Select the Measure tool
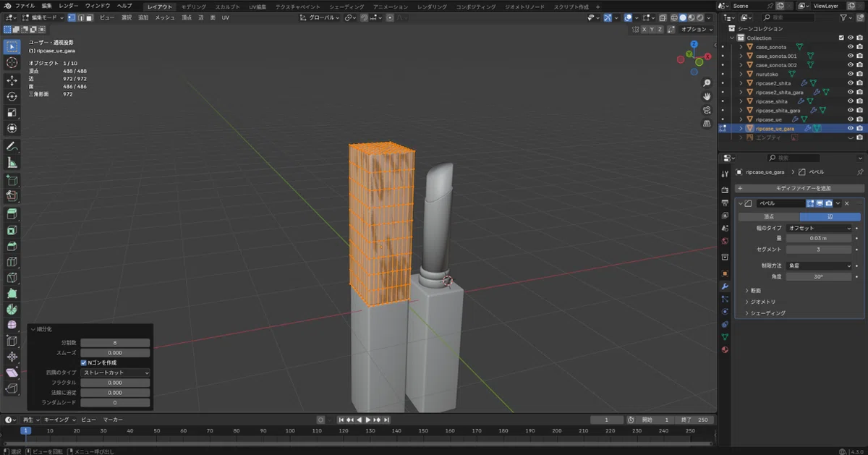Screen dimensions: 868x455 click(12, 162)
